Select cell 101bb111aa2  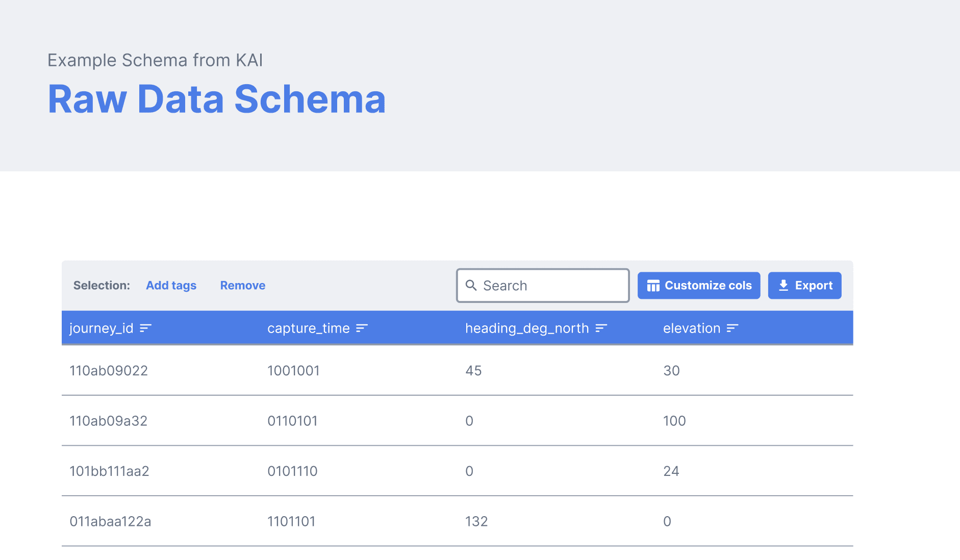tap(110, 471)
